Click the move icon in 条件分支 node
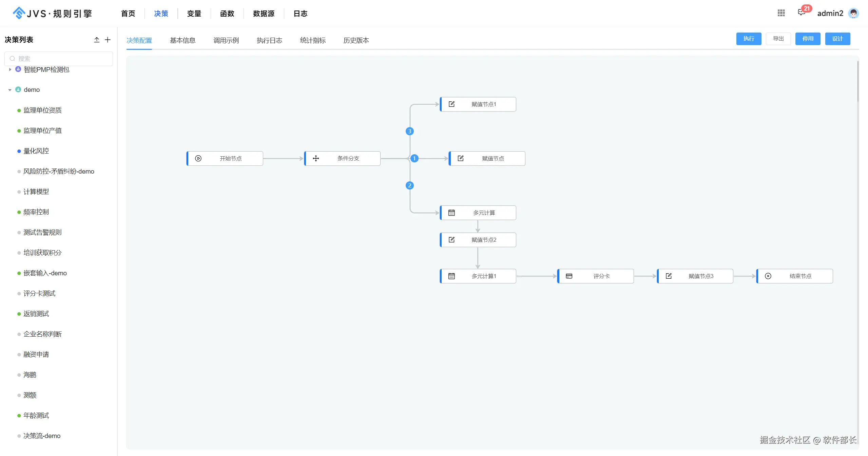The height and width of the screenshot is (456, 868). [x=316, y=158]
